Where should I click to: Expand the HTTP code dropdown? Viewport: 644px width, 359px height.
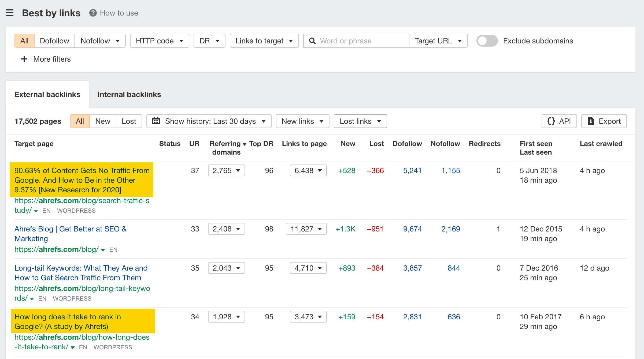[160, 41]
